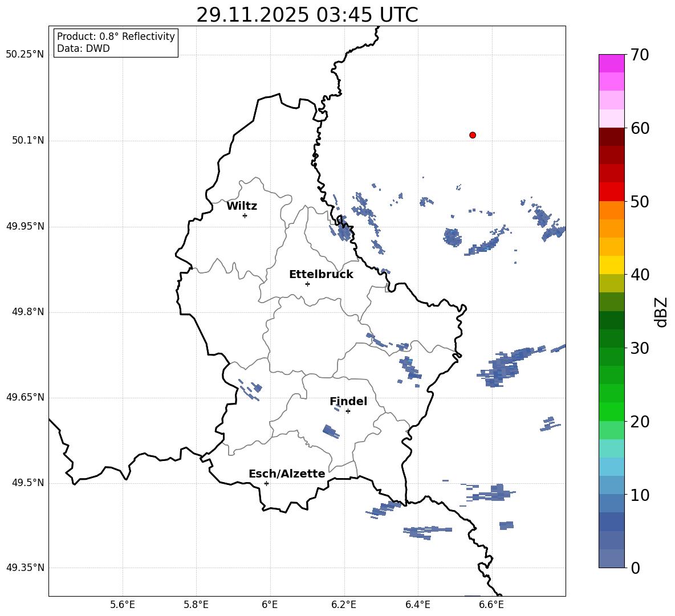The width and height of the screenshot is (675, 616).
Task: Click the 50 dBZ colorbar label
Action: pos(640,201)
